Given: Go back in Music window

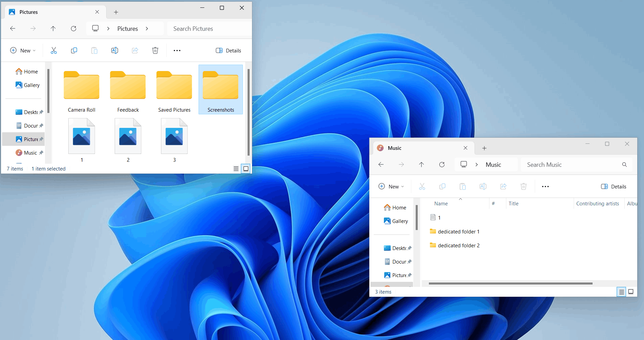Looking at the screenshot, I should pos(381,165).
